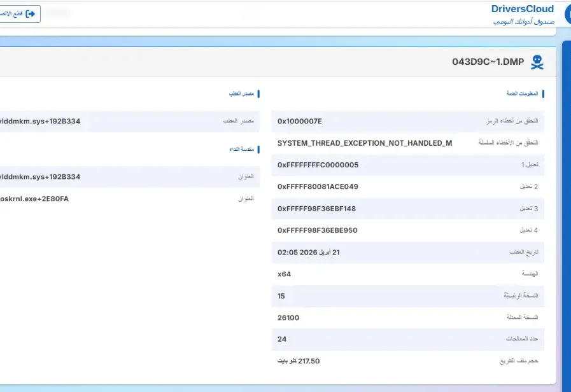Click the المعلومات العامة section heading
This screenshot has height=392, width=571.
coord(522,94)
